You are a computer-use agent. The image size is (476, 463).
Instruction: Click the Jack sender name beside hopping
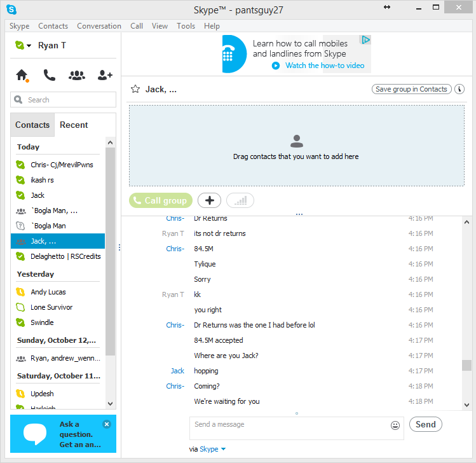(177, 371)
